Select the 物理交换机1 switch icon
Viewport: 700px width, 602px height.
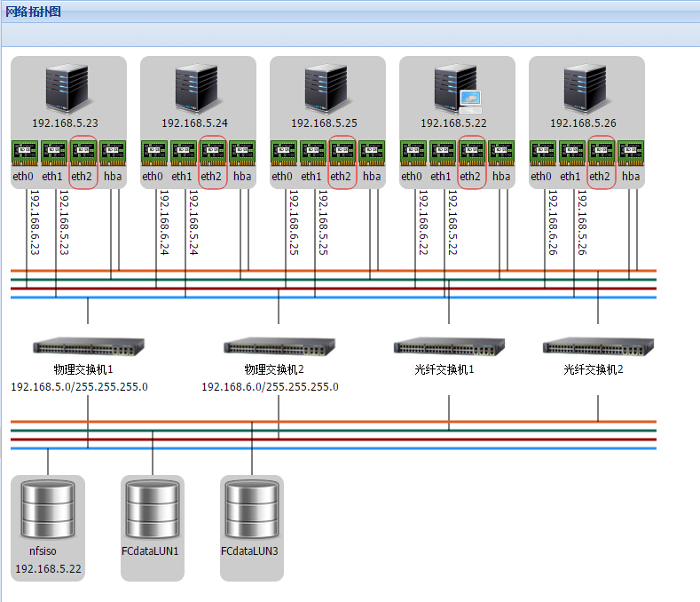click(88, 346)
